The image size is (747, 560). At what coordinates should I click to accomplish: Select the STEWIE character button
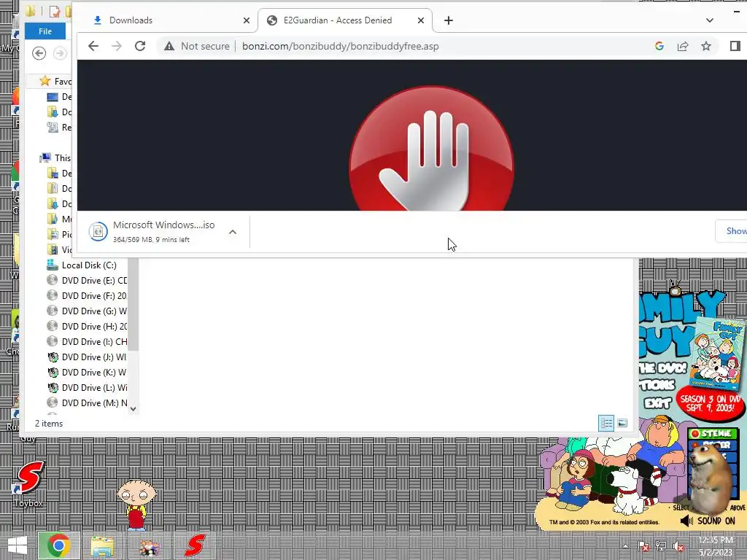[x=713, y=433]
